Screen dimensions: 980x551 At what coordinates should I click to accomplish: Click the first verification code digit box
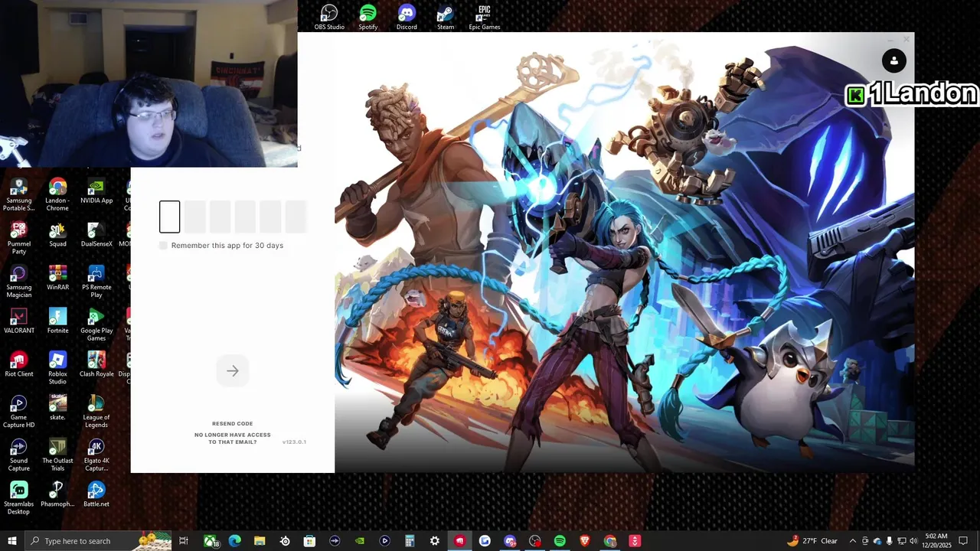(x=170, y=217)
